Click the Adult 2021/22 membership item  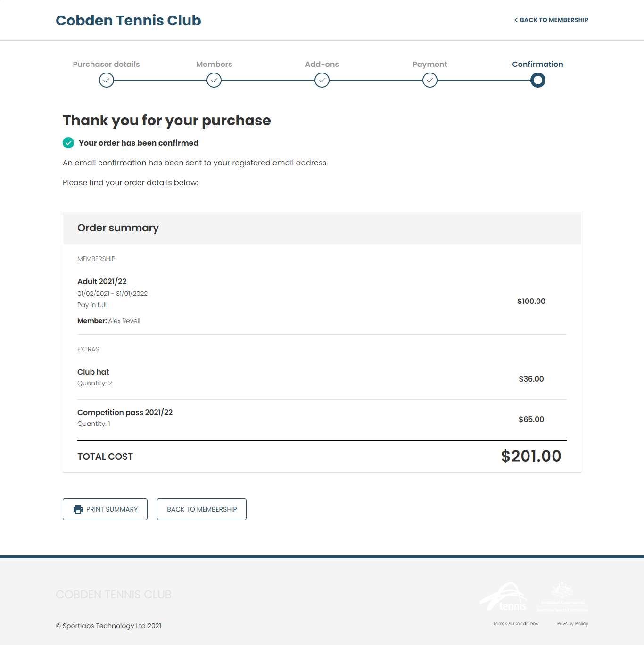[x=102, y=281]
